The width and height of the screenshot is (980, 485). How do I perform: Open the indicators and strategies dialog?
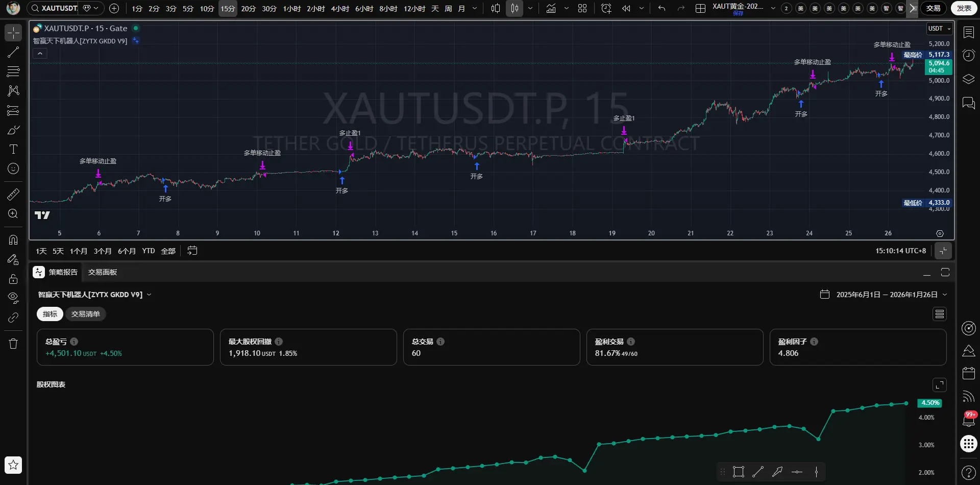pos(551,8)
